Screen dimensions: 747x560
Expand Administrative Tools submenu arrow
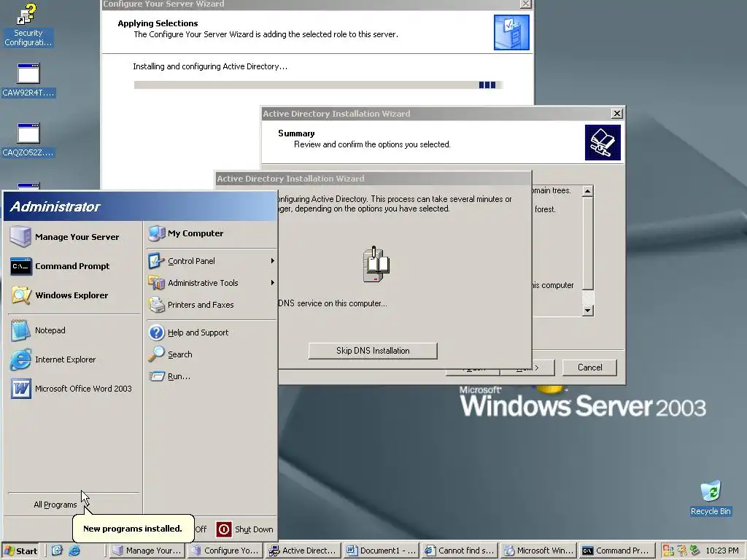click(x=273, y=283)
